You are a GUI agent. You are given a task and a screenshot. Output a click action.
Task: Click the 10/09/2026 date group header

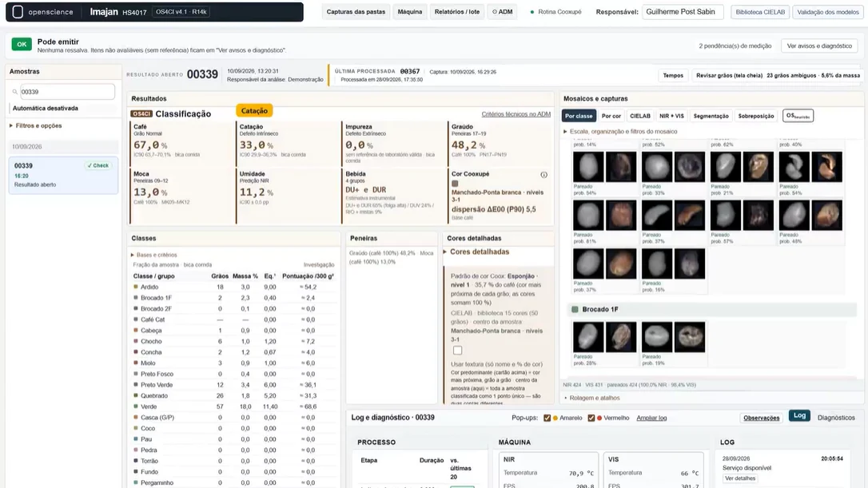click(63, 147)
